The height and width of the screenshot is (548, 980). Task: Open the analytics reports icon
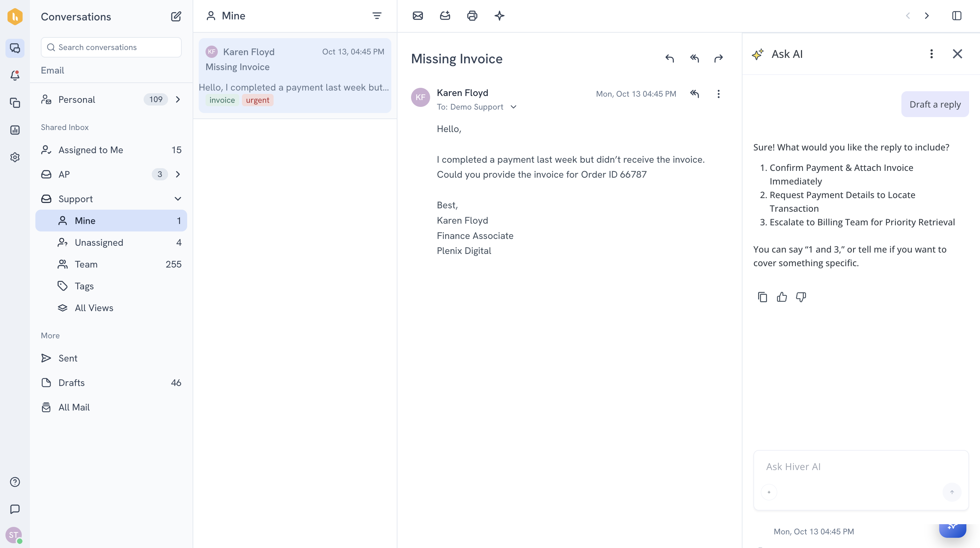15,130
